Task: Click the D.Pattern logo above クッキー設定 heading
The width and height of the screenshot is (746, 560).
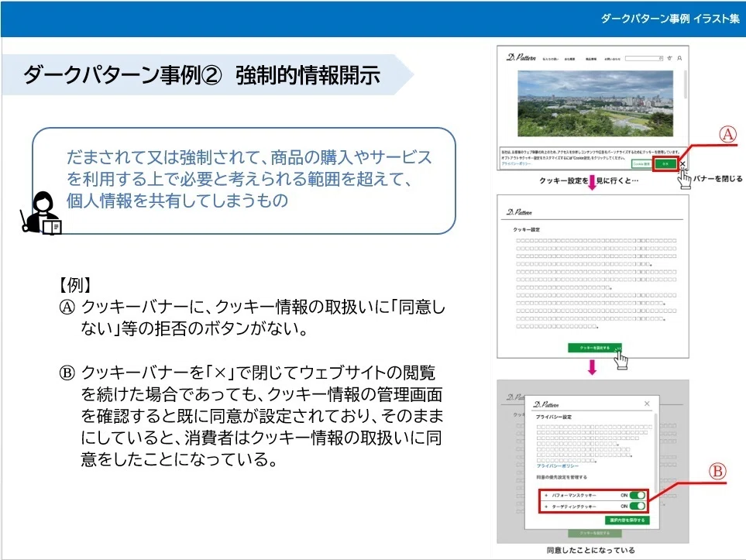Action: 519,211
